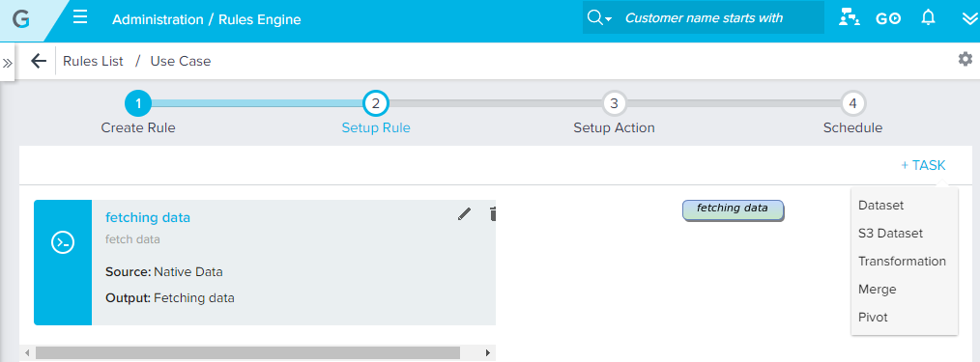Click the GO icon in header
The height and width of the screenshot is (362, 980).
[x=888, y=18]
